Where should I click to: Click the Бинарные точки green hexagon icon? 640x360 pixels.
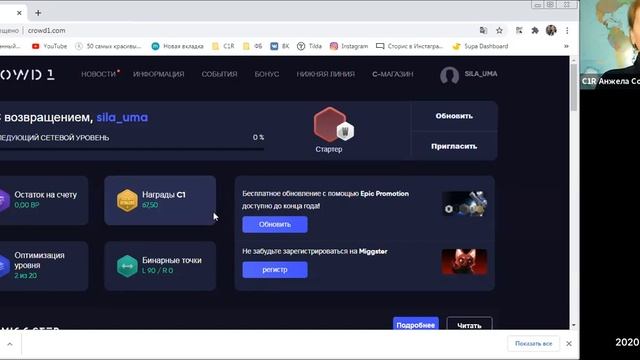click(127, 266)
